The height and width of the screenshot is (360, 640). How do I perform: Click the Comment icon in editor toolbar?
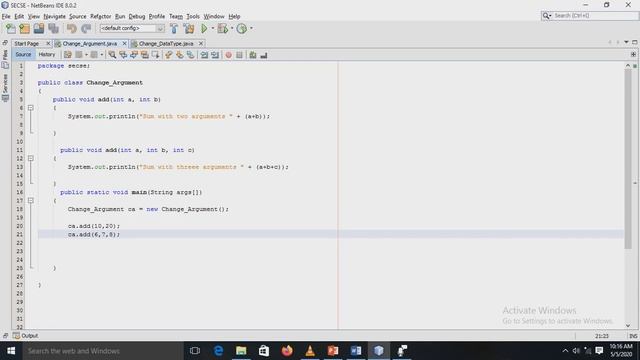coord(253,55)
